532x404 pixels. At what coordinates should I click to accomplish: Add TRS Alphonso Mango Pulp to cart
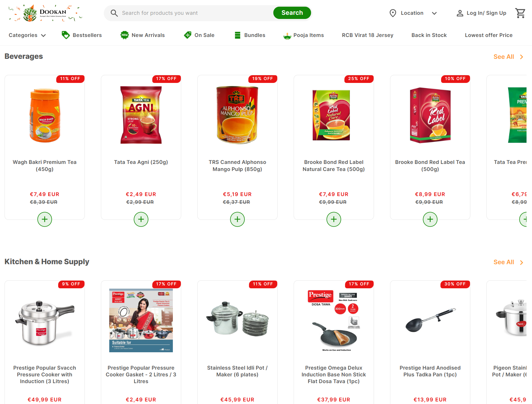237,220
